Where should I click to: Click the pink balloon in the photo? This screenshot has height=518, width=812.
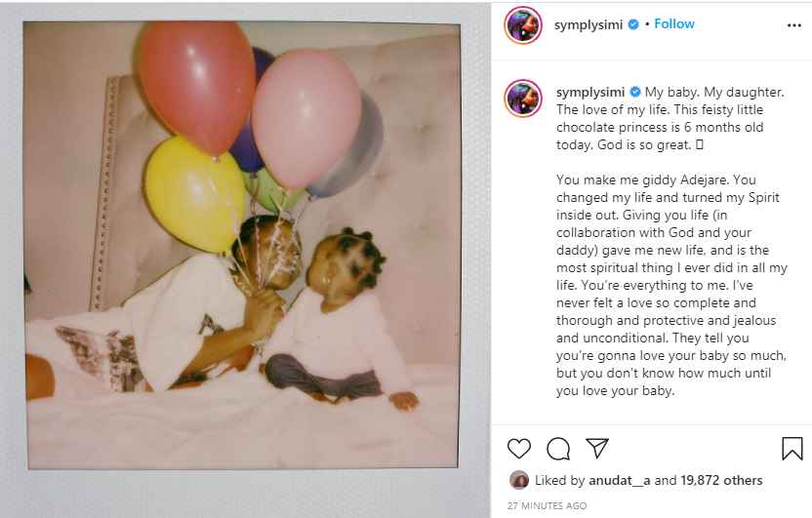pos(306,119)
